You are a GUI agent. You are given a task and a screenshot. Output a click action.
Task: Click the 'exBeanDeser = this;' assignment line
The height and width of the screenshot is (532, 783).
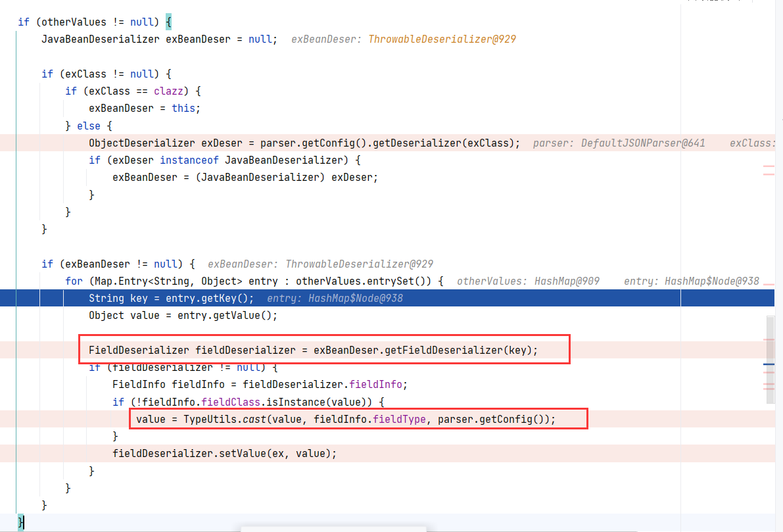coord(144,108)
